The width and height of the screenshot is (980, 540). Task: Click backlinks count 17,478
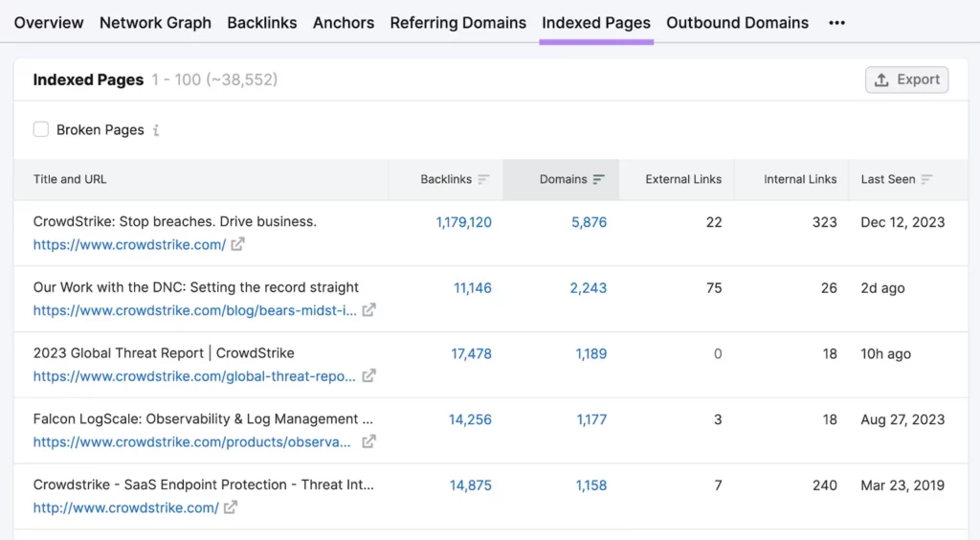coord(471,353)
